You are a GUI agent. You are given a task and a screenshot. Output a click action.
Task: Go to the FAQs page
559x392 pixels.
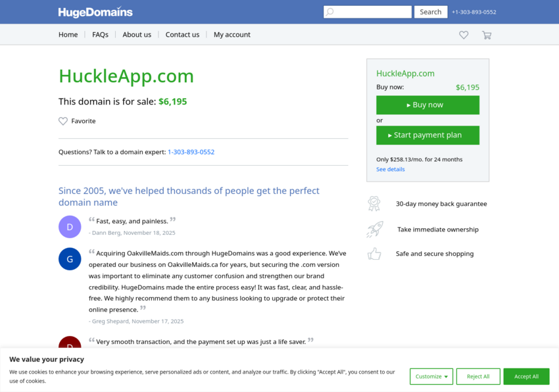pyautogui.click(x=100, y=35)
